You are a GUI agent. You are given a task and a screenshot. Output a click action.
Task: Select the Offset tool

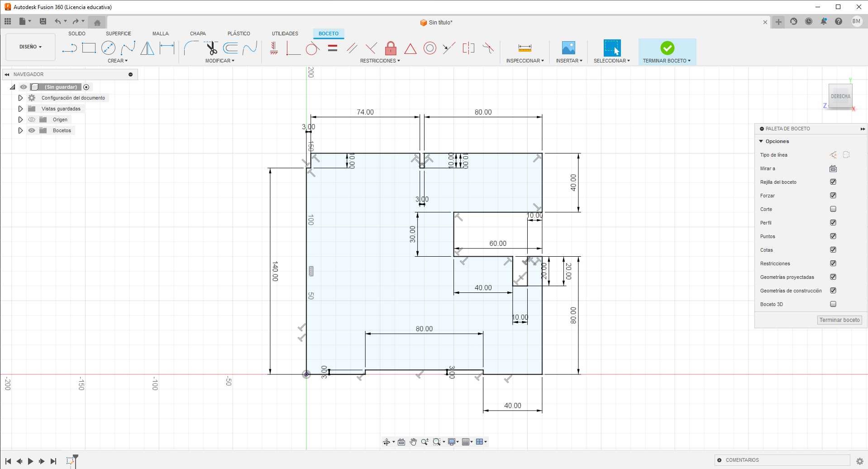point(230,48)
